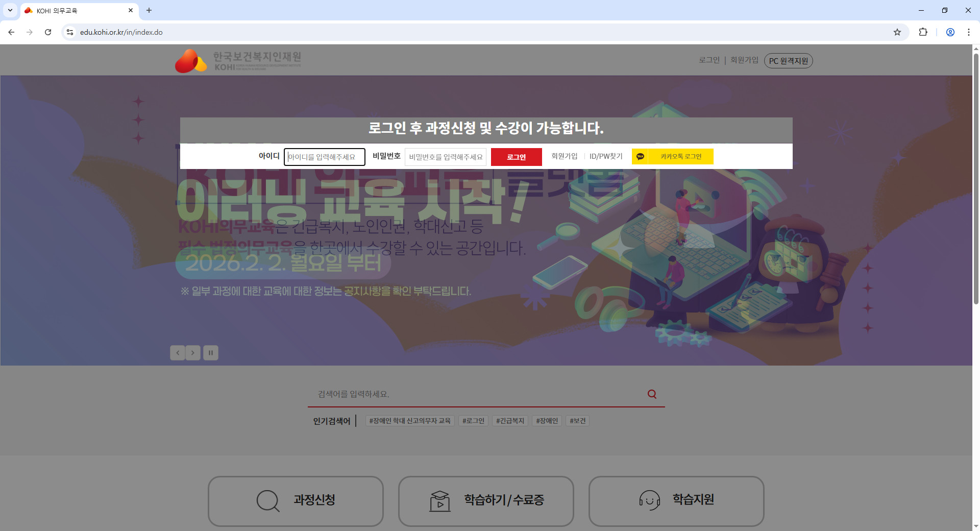Open Chrome three-dot menu
Viewport: 980px width, 531px height.
click(x=969, y=32)
